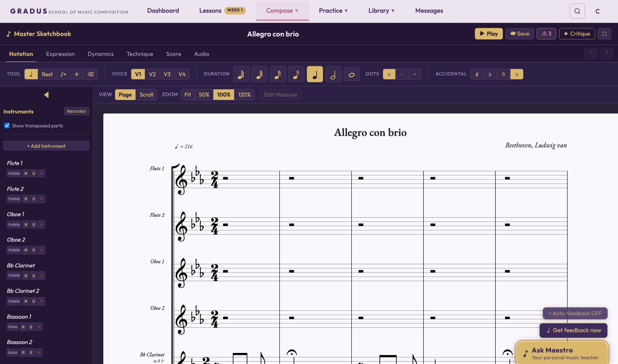This screenshot has height=364, width=618.
Task: Remove the Bassoon 2 instrument
Action: [39, 352]
